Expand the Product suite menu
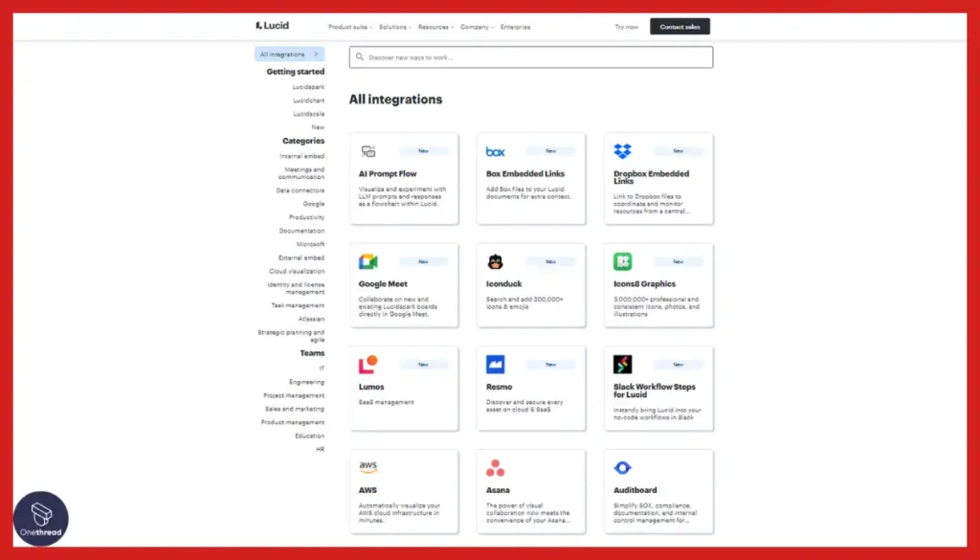980x560 pixels. pos(350,27)
